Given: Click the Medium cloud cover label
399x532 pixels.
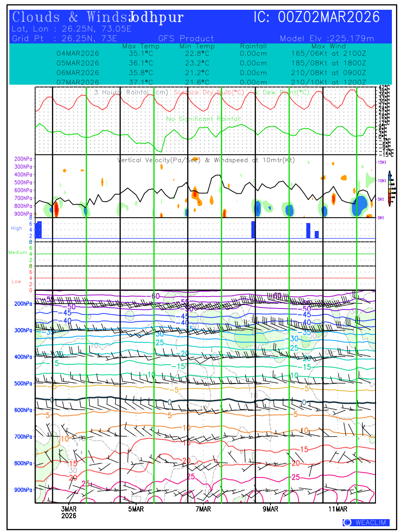Looking at the screenshot, I should pos(18,252).
